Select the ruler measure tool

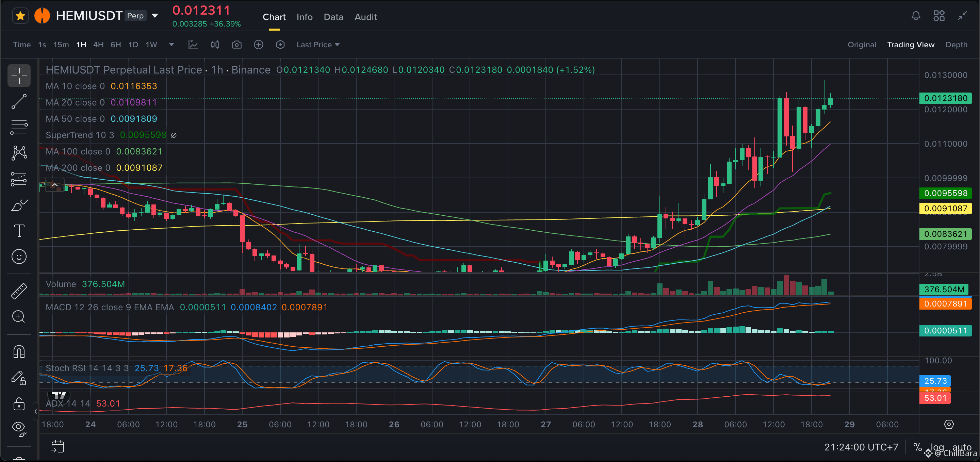[x=19, y=291]
